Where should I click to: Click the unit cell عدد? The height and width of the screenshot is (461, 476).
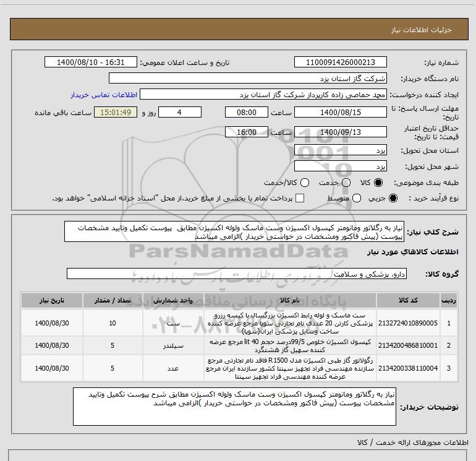click(173, 368)
